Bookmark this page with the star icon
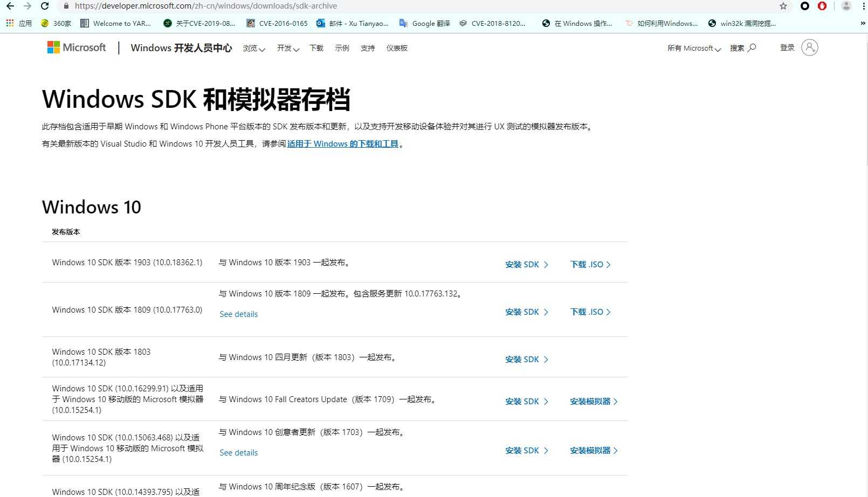The height and width of the screenshot is (497, 868). (x=783, y=6)
